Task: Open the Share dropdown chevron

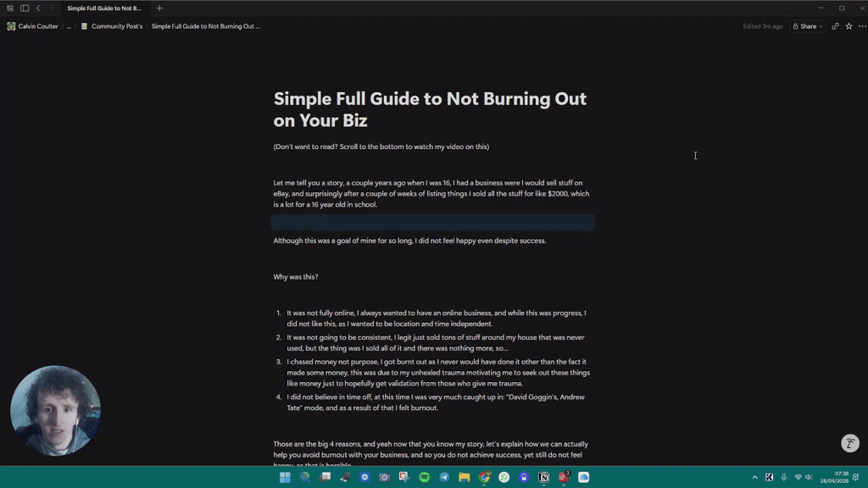Action: (x=821, y=26)
